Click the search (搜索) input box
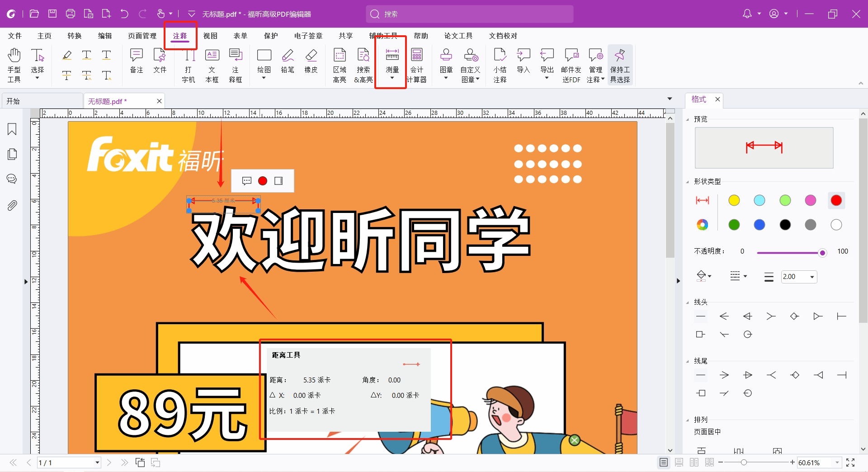This screenshot has height=472, width=868. click(x=470, y=14)
